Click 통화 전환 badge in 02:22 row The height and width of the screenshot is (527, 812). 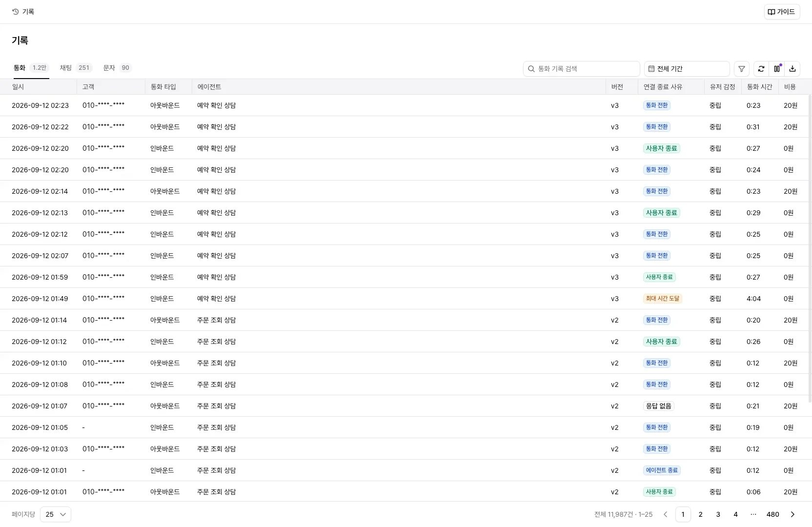[x=657, y=127]
